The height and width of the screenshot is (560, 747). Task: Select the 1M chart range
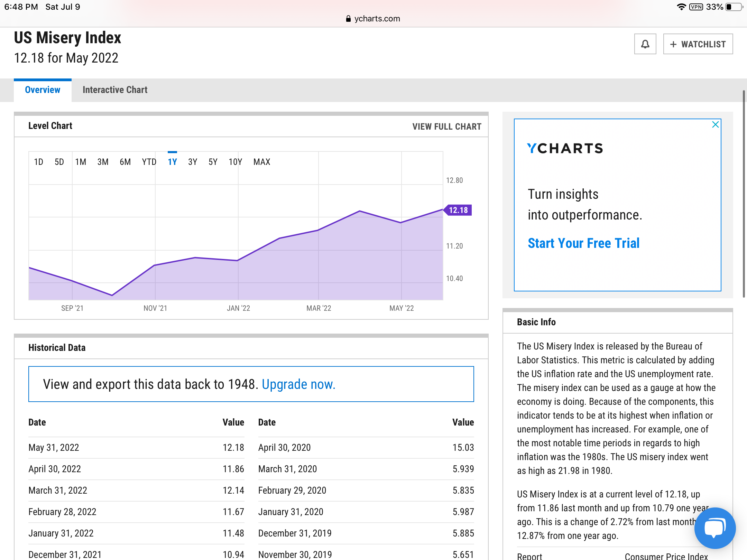[x=81, y=162]
